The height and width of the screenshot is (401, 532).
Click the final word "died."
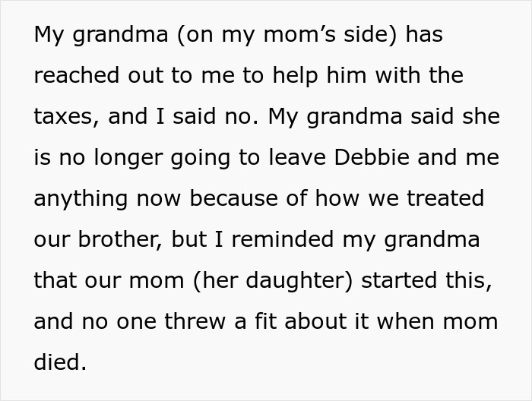click(x=60, y=362)
